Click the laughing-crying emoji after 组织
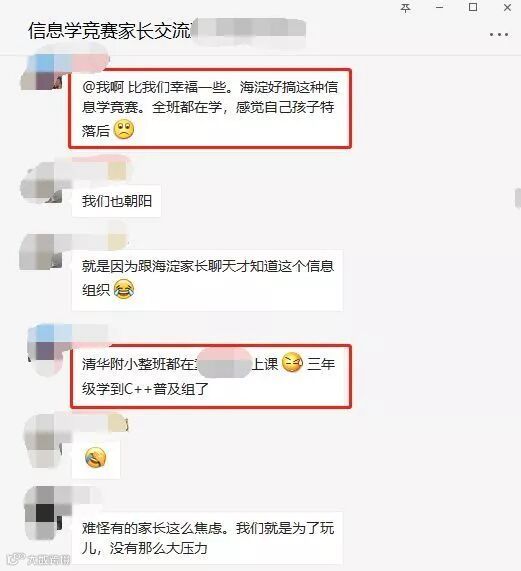 click(x=124, y=290)
